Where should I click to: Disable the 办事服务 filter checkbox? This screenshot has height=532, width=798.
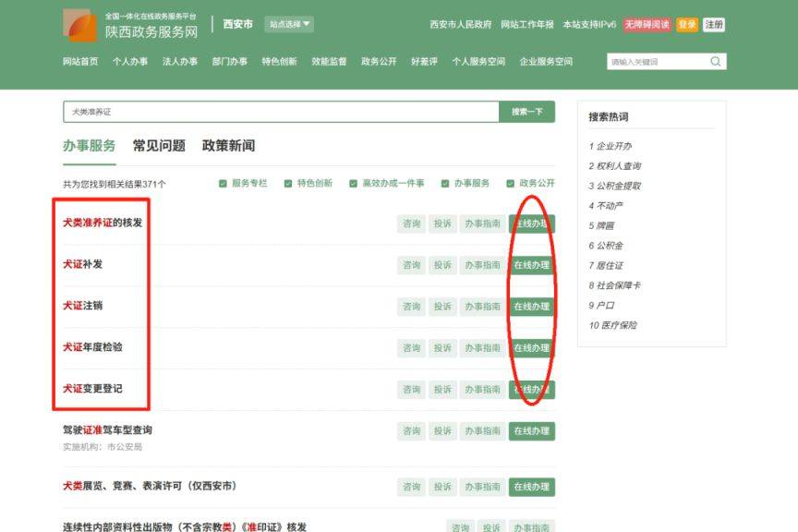click(x=445, y=184)
